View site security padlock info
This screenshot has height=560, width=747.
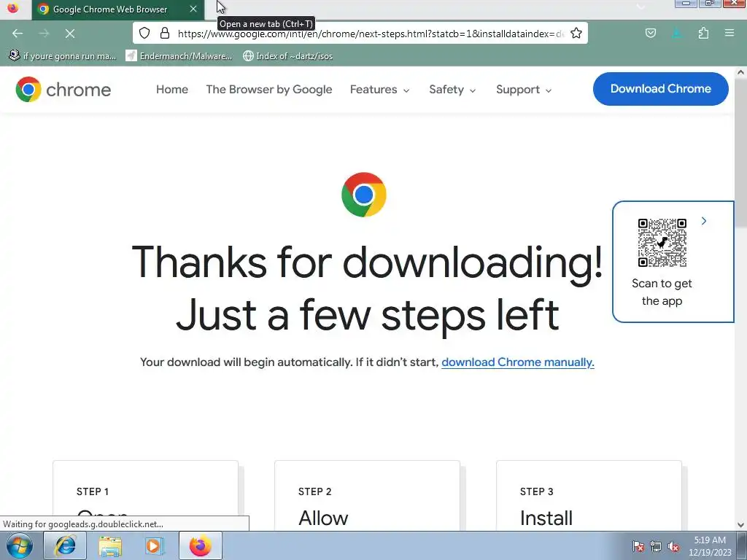pyautogui.click(x=165, y=33)
